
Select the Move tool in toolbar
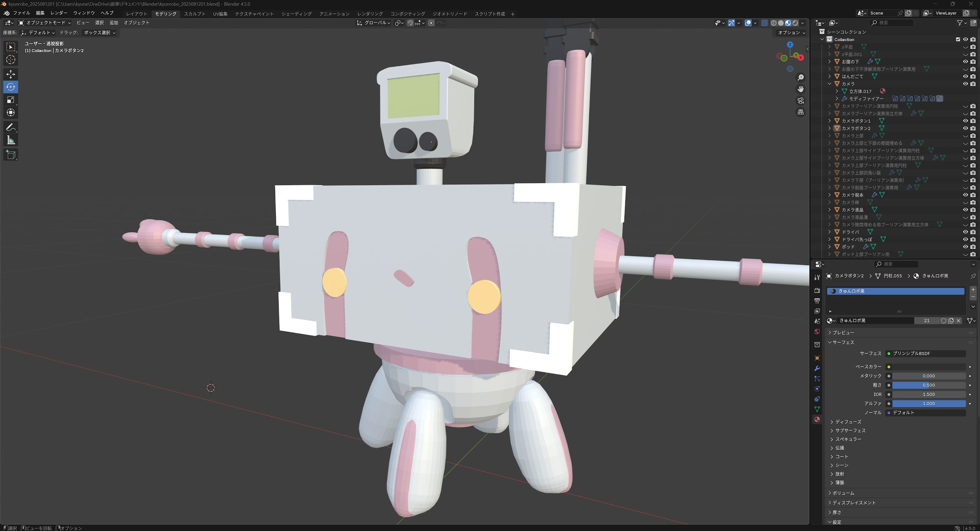coord(11,74)
